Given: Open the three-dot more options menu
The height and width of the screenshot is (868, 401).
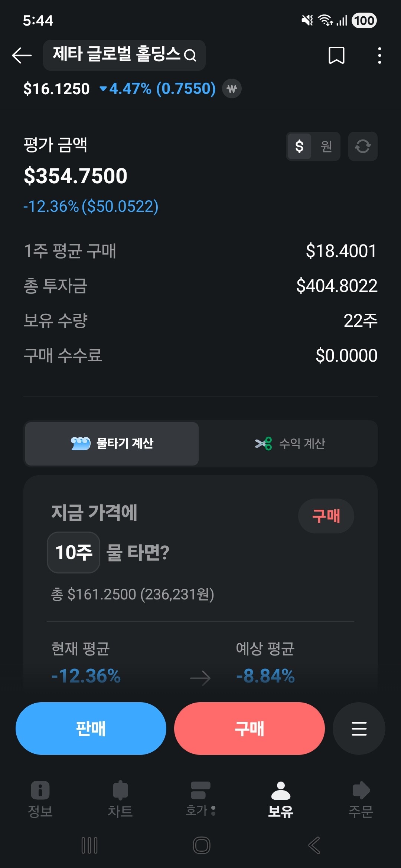Looking at the screenshot, I should tap(379, 56).
